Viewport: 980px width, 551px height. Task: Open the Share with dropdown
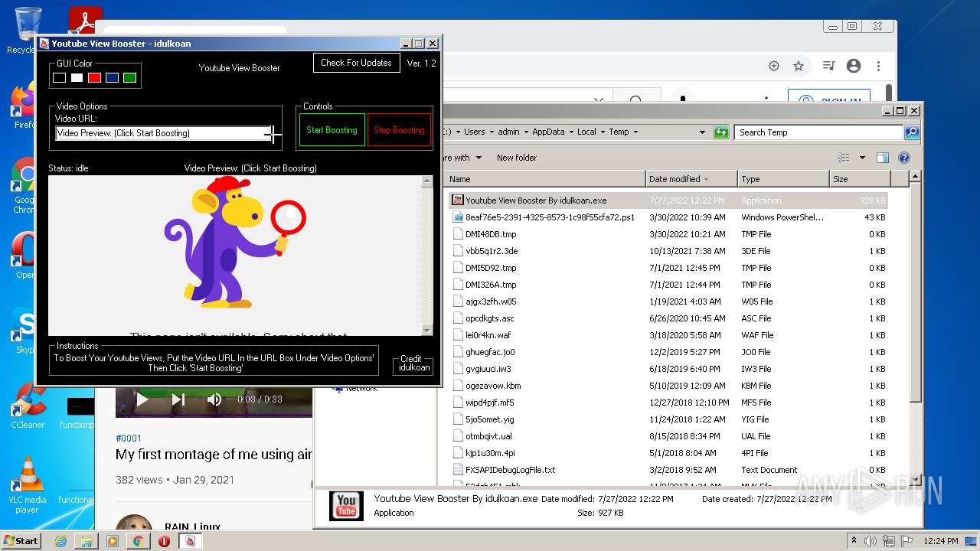[462, 158]
